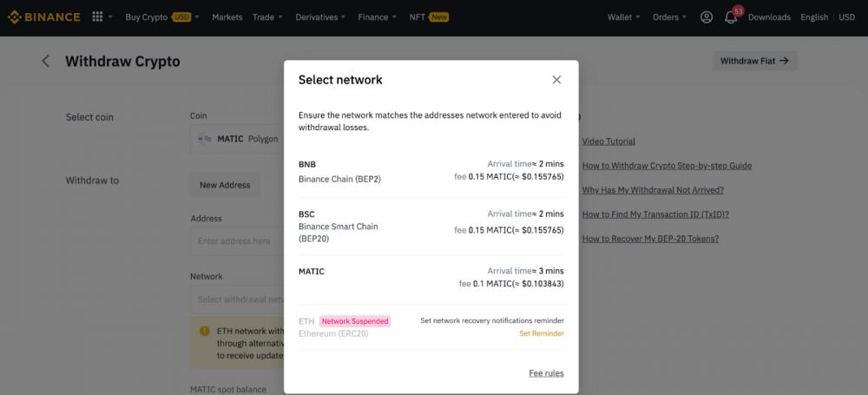868x395 pixels.
Task: Open How to Withdraw Crypto Step-by-step Guide
Action: pos(667,166)
